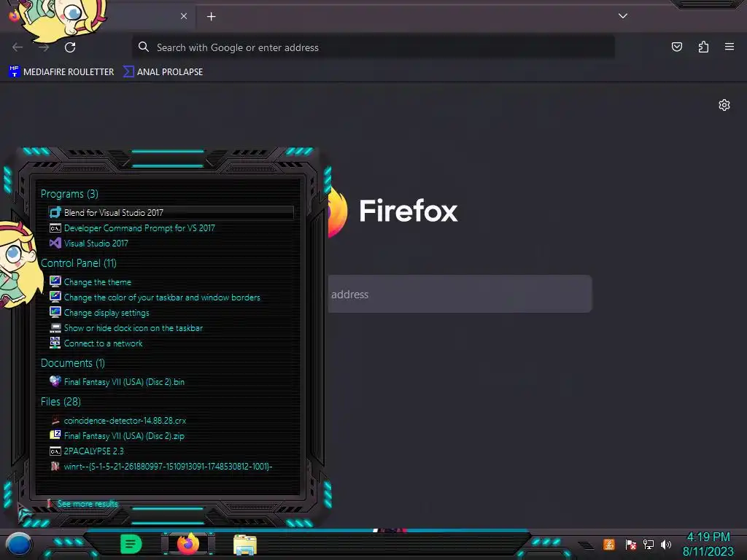This screenshot has height=560, width=747.
Task: Click the Firefox forward arrow button
Action: 44,47
